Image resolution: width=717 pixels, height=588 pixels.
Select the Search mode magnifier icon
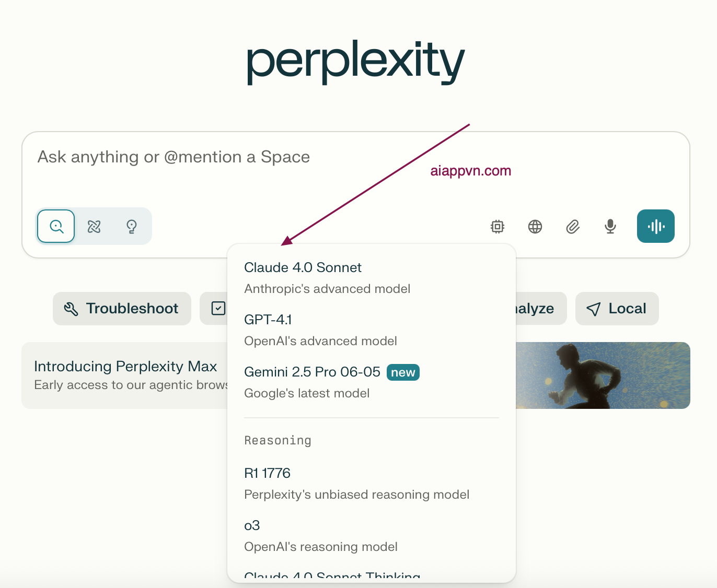click(56, 226)
